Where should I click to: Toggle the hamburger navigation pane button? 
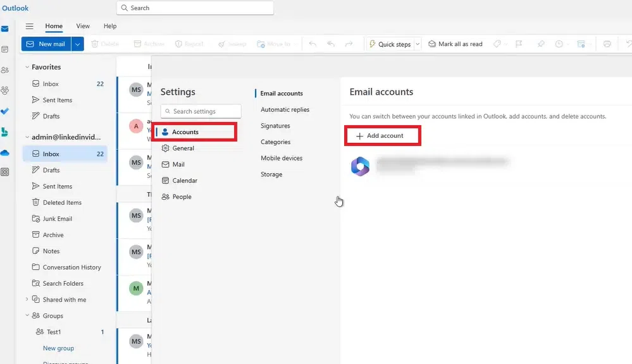point(30,26)
